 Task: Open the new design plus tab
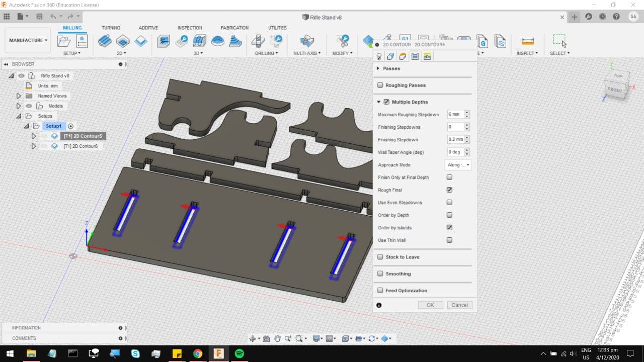point(575,17)
